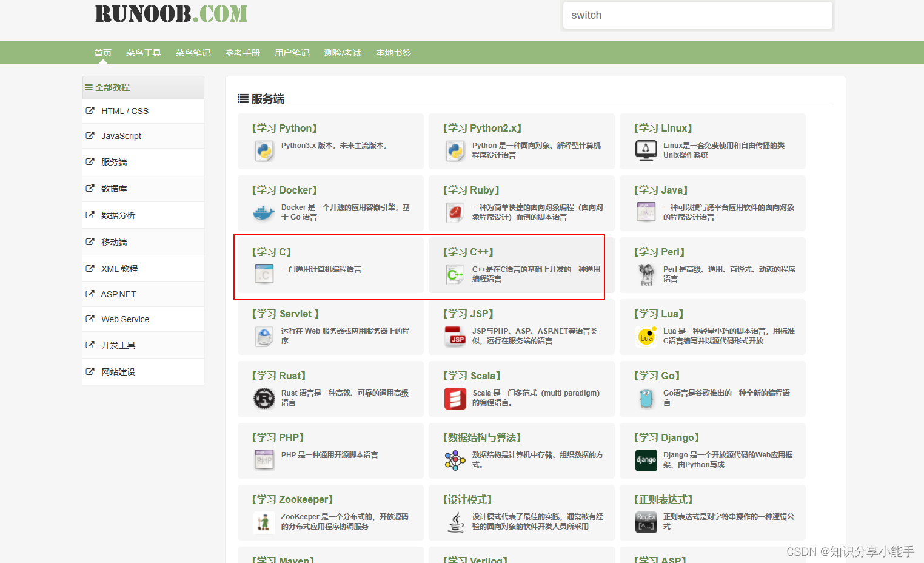Open the 【学习 Python2.x】 title link

[x=482, y=128]
